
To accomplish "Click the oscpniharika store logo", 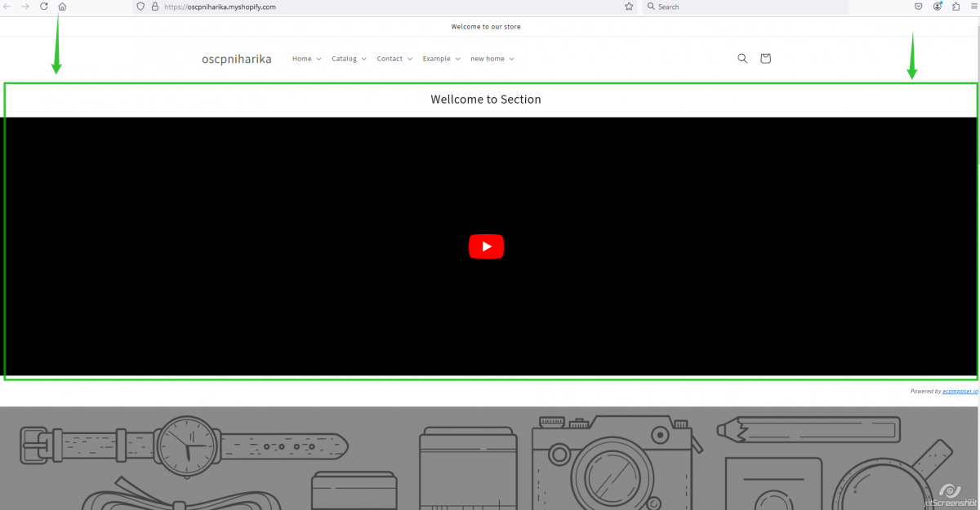I will (x=236, y=58).
